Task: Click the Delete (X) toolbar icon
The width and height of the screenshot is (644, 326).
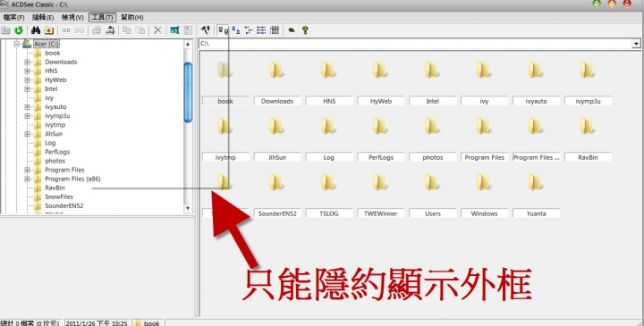Action: [x=157, y=30]
